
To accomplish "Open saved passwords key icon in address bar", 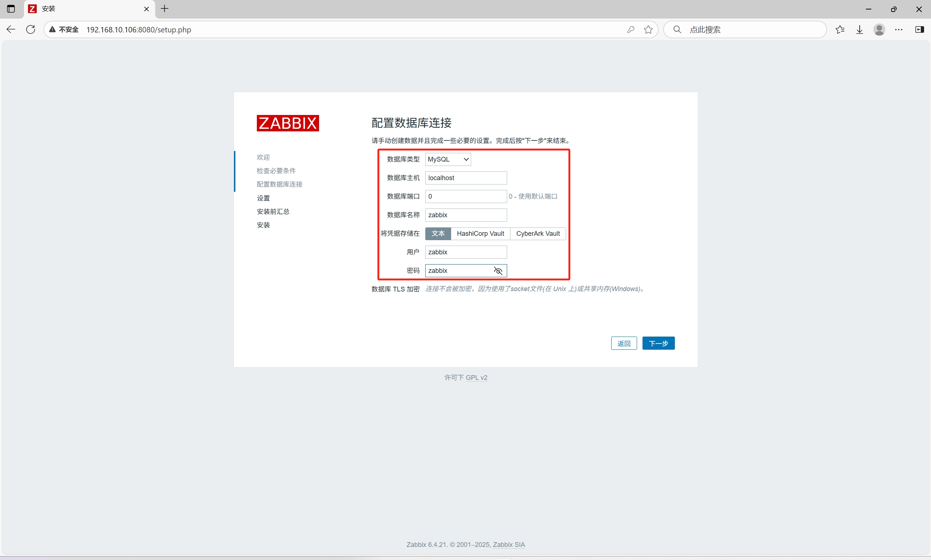I will point(631,29).
